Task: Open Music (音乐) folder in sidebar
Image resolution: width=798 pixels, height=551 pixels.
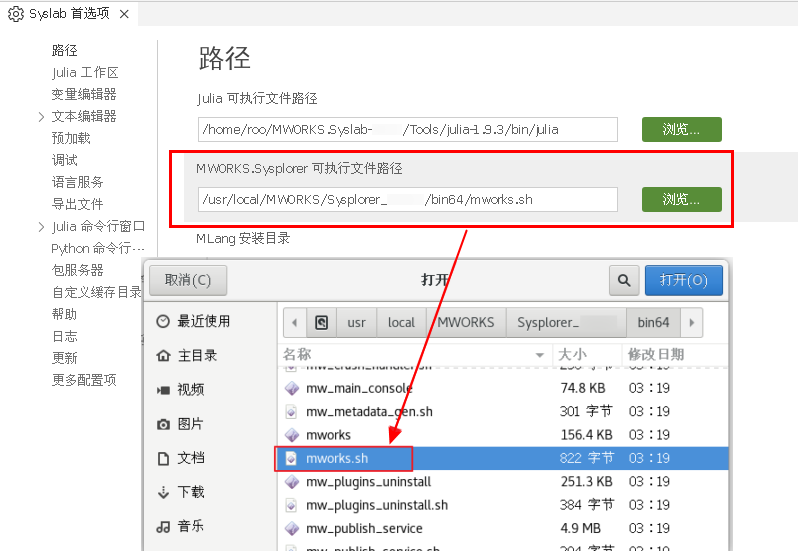Action: (x=190, y=526)
